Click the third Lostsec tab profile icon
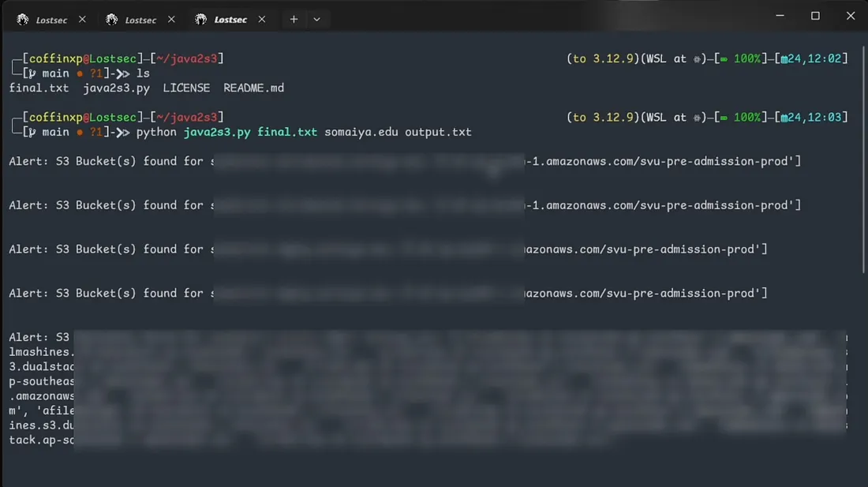 coord(201,20)
